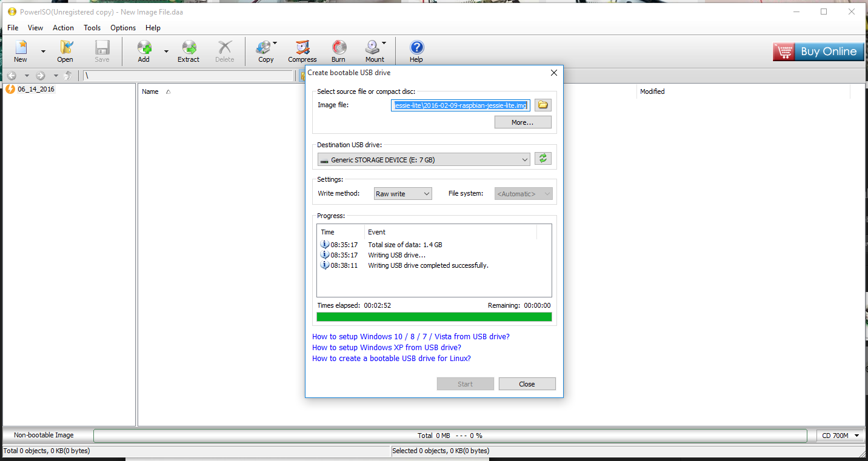Browse for an image file
868x461 pixels.
pos(542,105)
